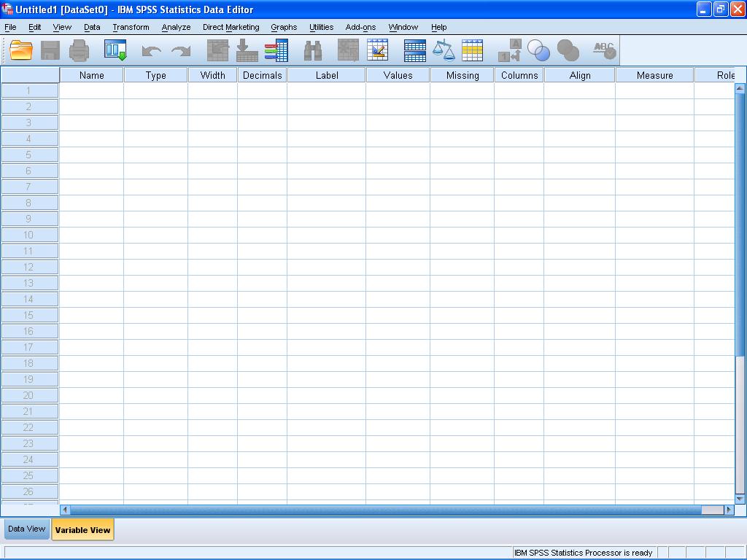747x560 pixels.
Task: Click the Redo arrow icon
Action: click(181, 50)
